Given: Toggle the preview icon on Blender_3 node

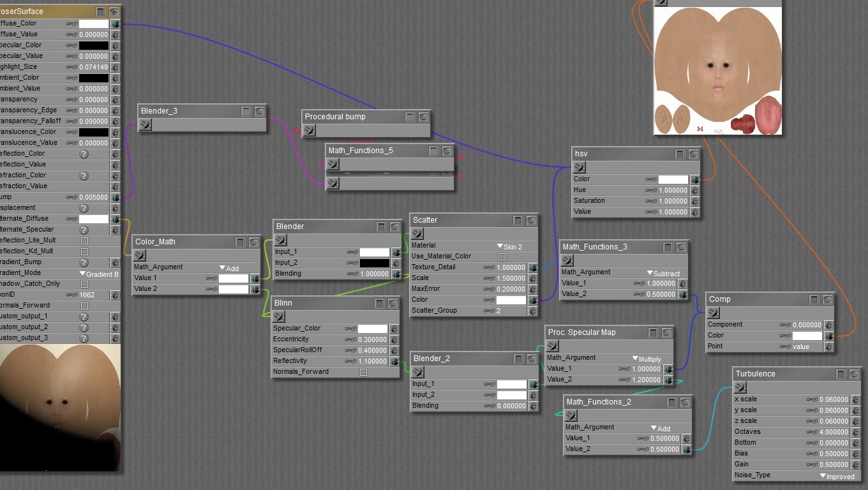Looking at the screenshot, I should tap(260, 112).
